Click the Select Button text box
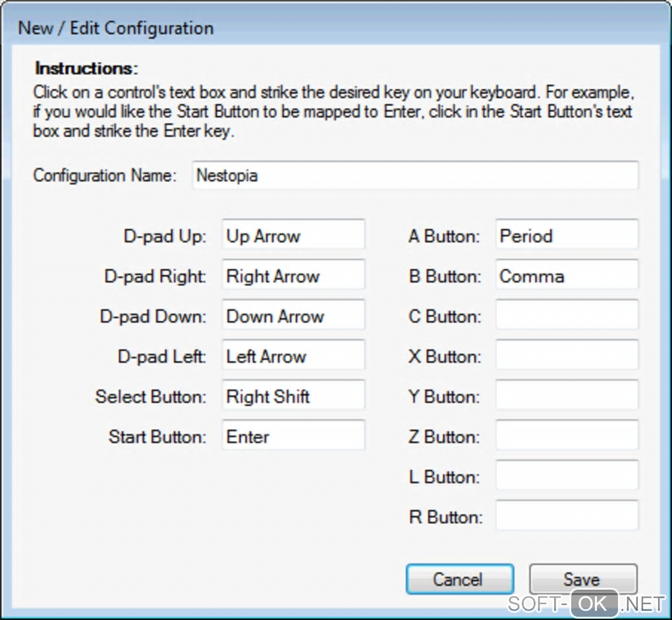The height and width of the screenshot is (620, 672). tap(293, 397)
